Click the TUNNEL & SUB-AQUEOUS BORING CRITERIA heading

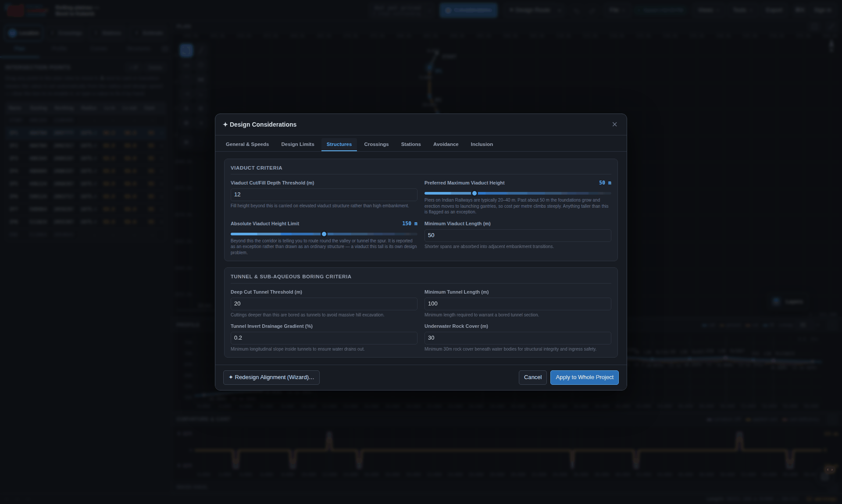(x=291, y=277)
